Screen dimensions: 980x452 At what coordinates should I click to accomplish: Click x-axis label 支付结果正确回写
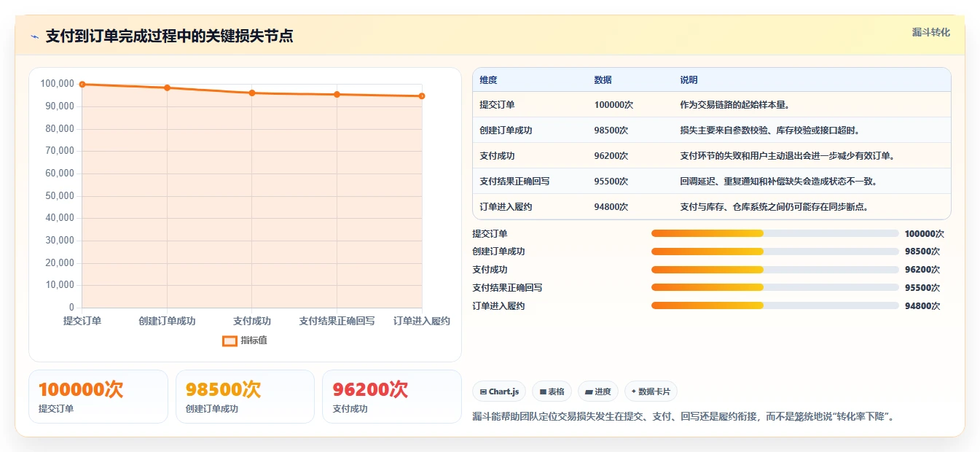coord(337,321)
